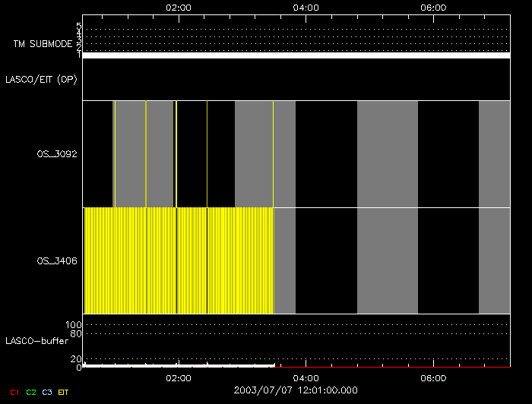
Task: Click the 06:00 tick on top axis
Action: (432, 7)
